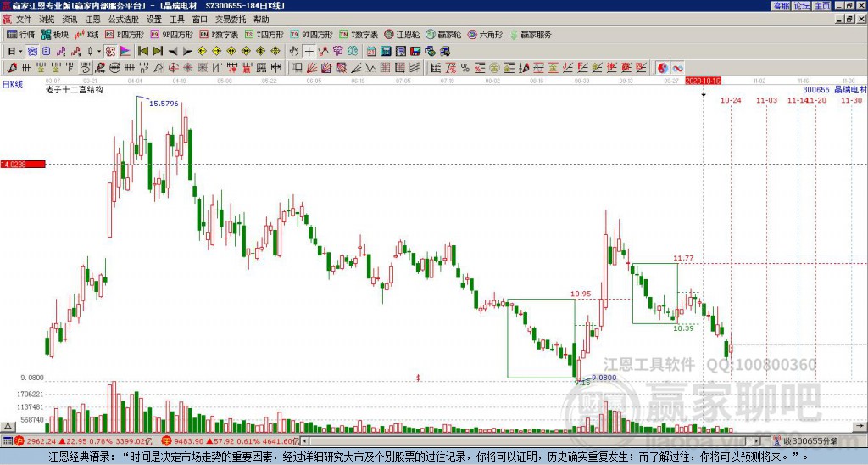Click the 客服 customer service link
The image size is (868, 465).
tap(781, 6)
